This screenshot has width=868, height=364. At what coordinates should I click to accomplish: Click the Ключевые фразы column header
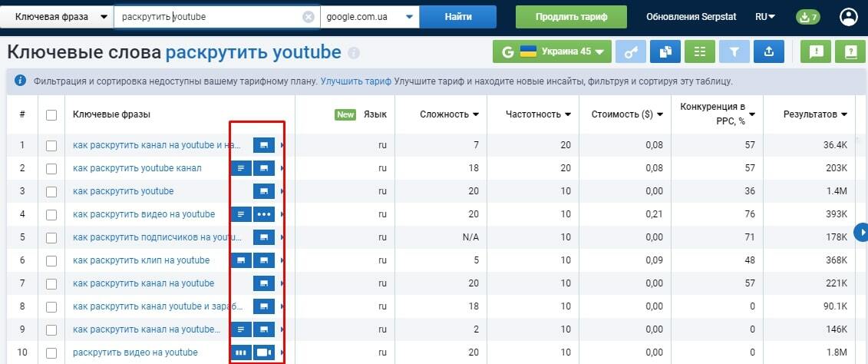[x=112, y=114]
